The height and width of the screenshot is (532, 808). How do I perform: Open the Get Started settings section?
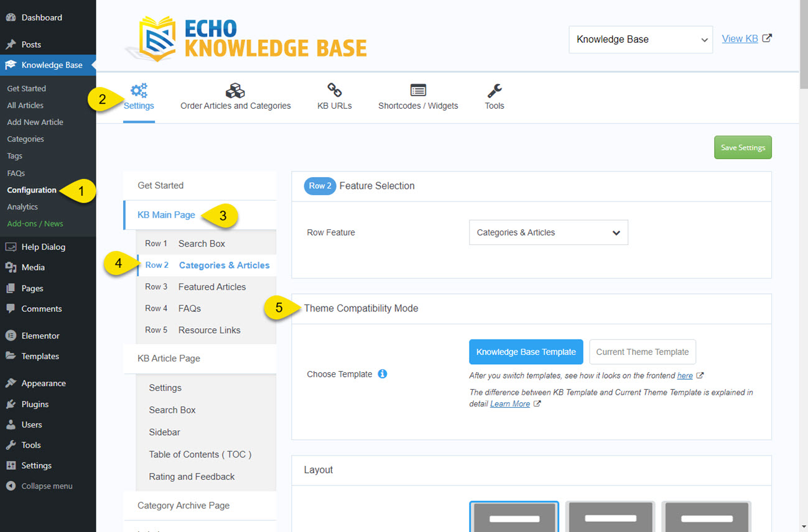tap(200, 185)
